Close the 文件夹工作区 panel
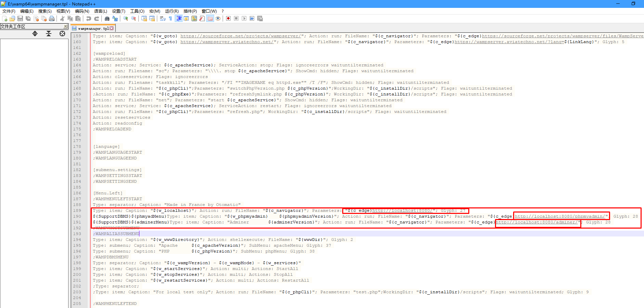This screenshot has width=644, height=308. point(65,26)
